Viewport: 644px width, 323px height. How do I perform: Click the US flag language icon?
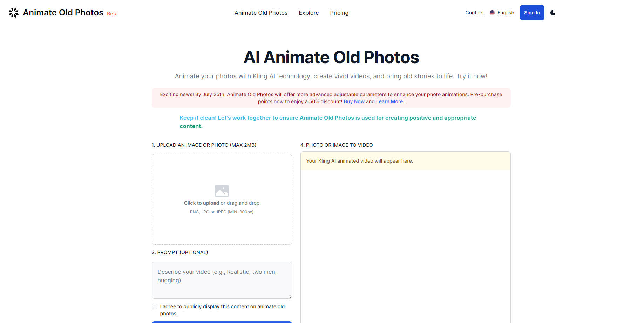click(x=492, y=12)
